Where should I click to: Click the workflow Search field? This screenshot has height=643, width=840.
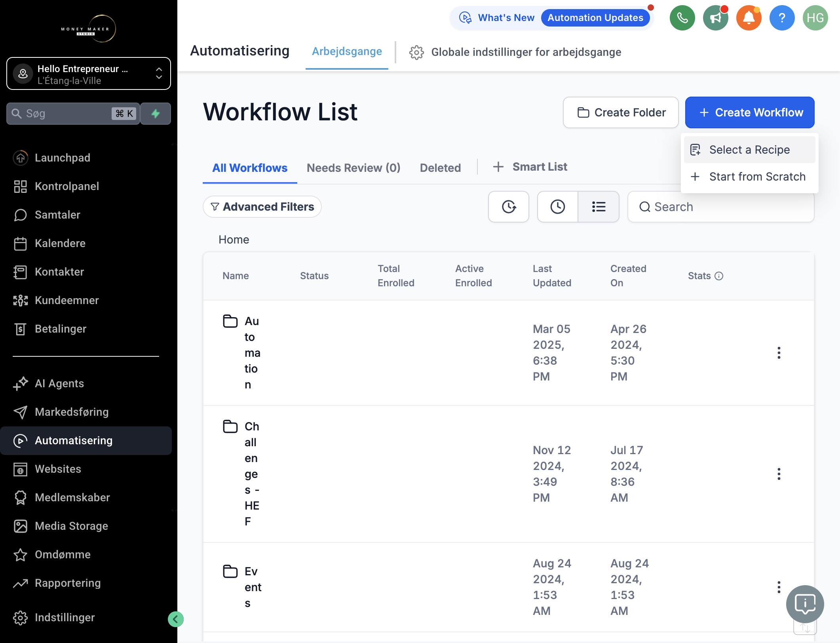pos(721,207)
